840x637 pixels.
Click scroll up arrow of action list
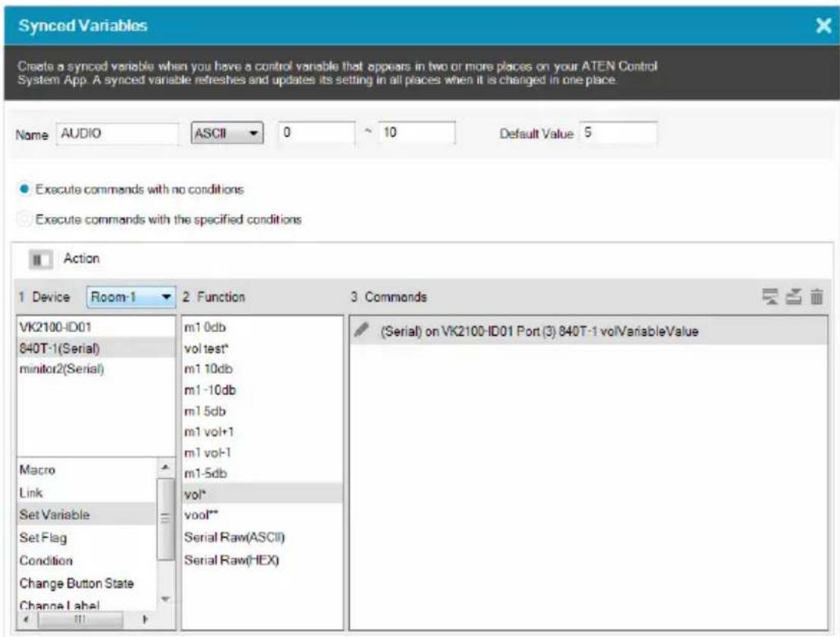[x=166, y=468]
